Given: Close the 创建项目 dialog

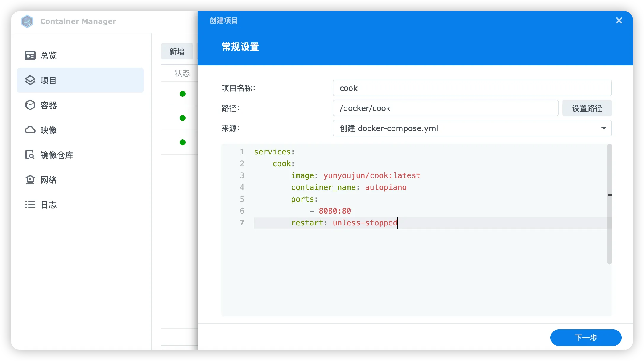Looking at the screenshot, I should [619, 20].
